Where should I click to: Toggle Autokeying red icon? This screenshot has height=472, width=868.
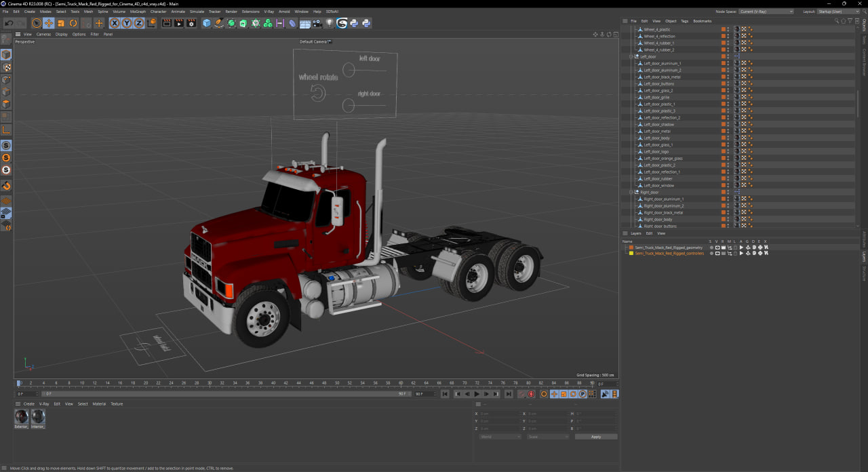[x=531, y=394]
